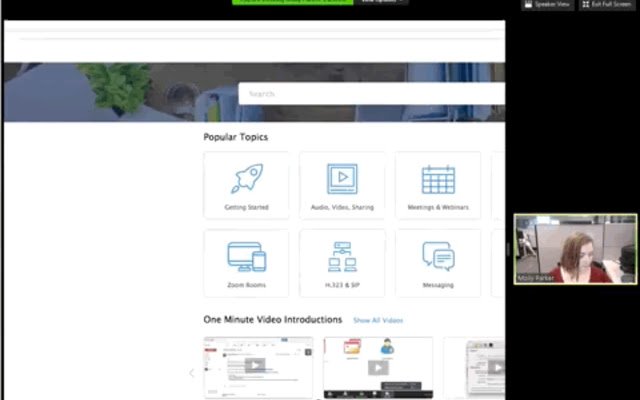640x400 pixels.
Task: Focus the help center Search field
Action: pyautogui.click(x=371, y=94)
